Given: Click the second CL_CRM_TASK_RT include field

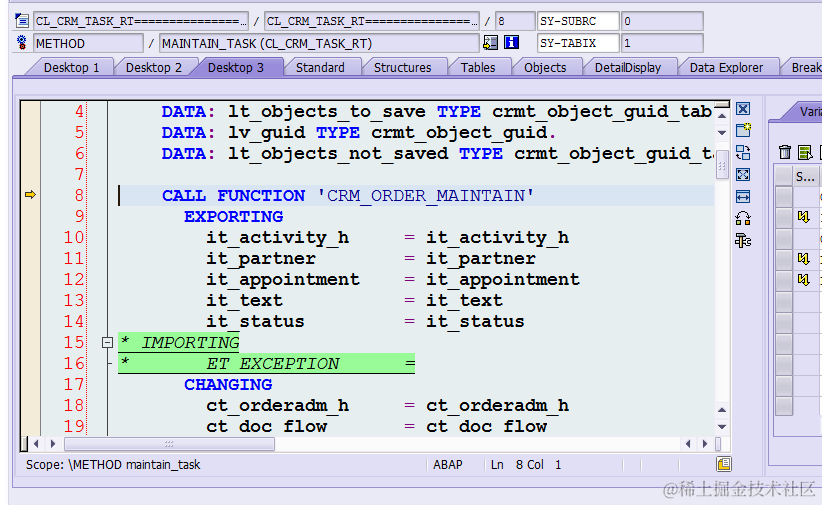Looking at the screenshot, I should tap(372, 21).
